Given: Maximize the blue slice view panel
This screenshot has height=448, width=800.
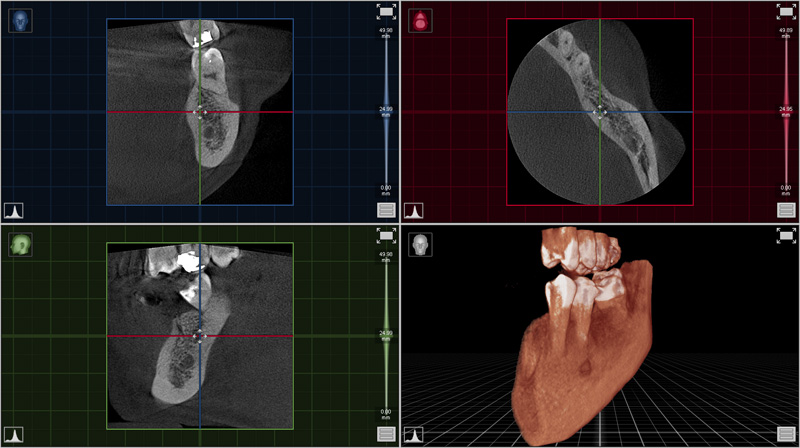Looking at the screenshot, I should 386,12.
